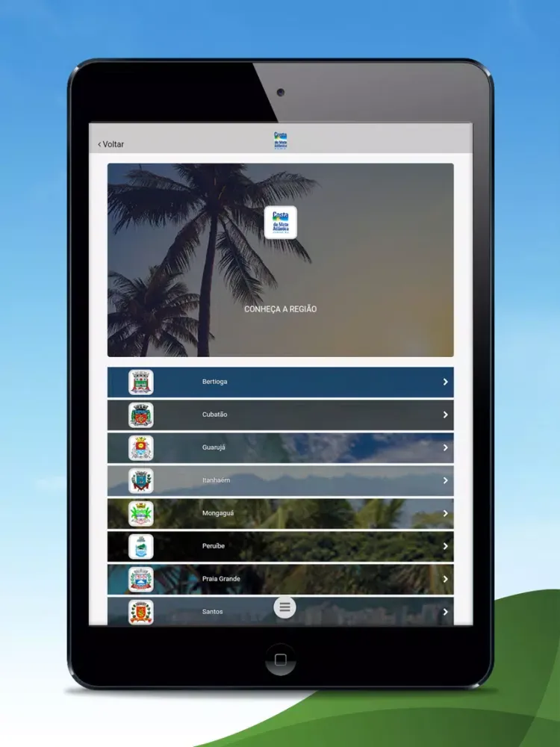The image size is (560, 747).
Task: Select the Santos city name
Action: click(x=212, y=612)
